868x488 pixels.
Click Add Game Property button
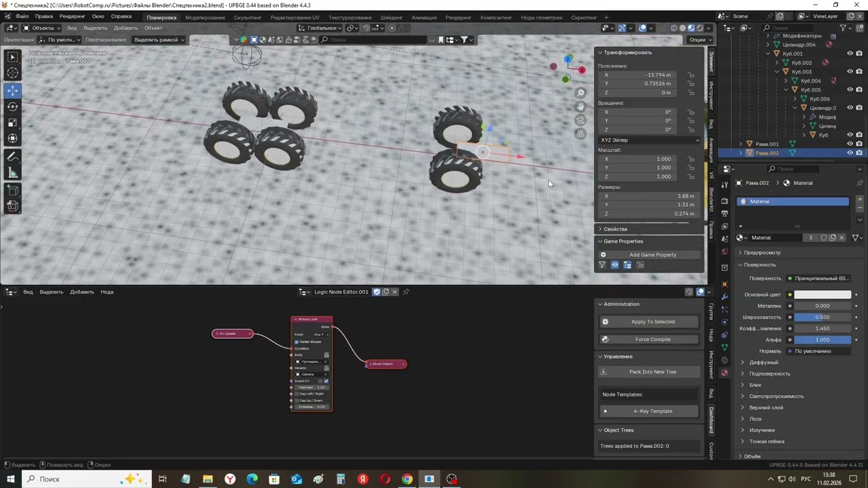[x=649, y=255]
